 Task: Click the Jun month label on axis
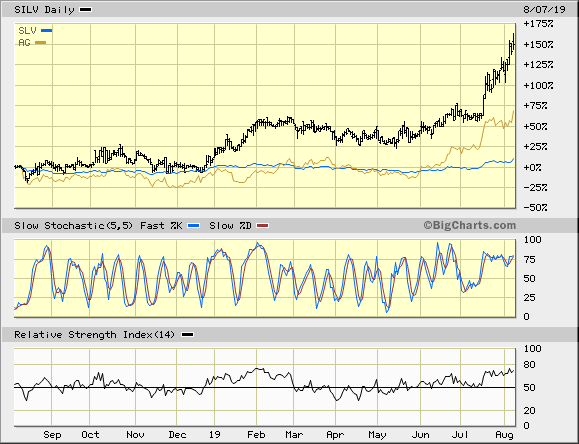tap(420, 435)
